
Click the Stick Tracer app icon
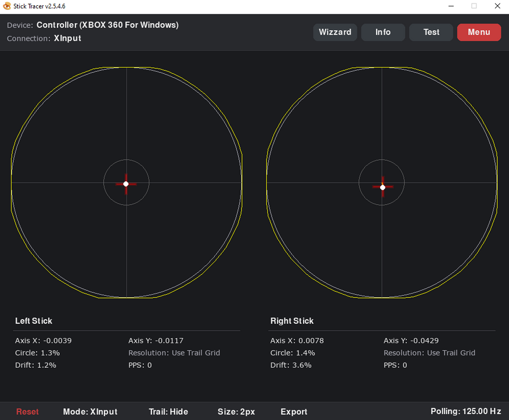(x=7, y=6)
